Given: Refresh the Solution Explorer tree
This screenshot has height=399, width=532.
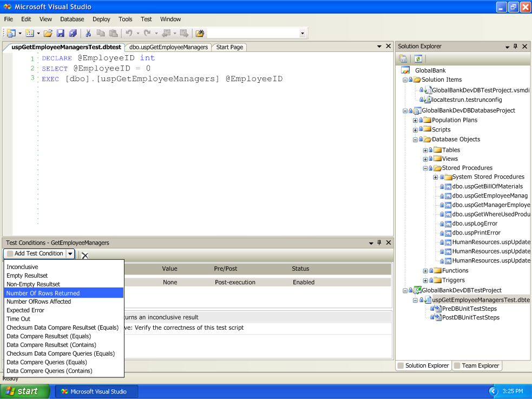Looking at the screenshot, I should click(x=418, y=58).
